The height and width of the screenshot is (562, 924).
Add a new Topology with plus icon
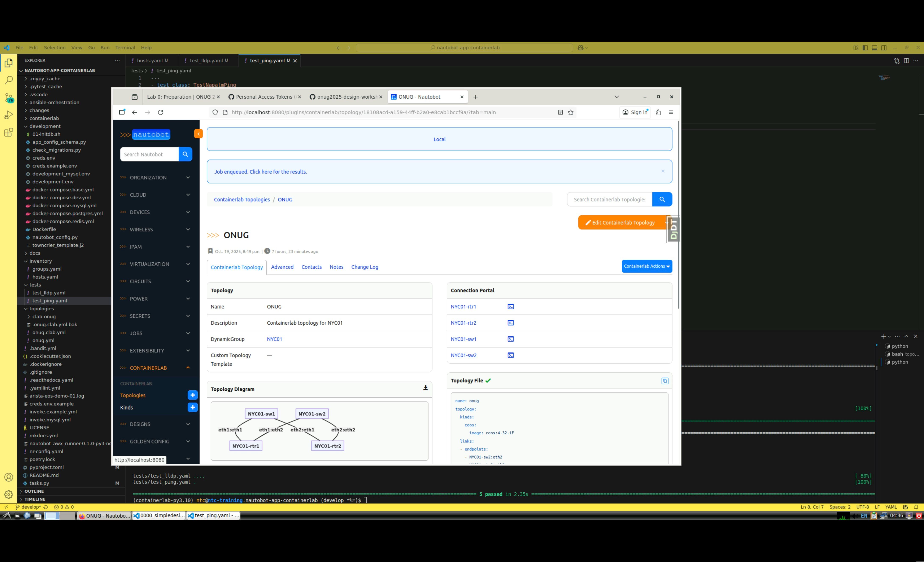(x=192, y=395)
